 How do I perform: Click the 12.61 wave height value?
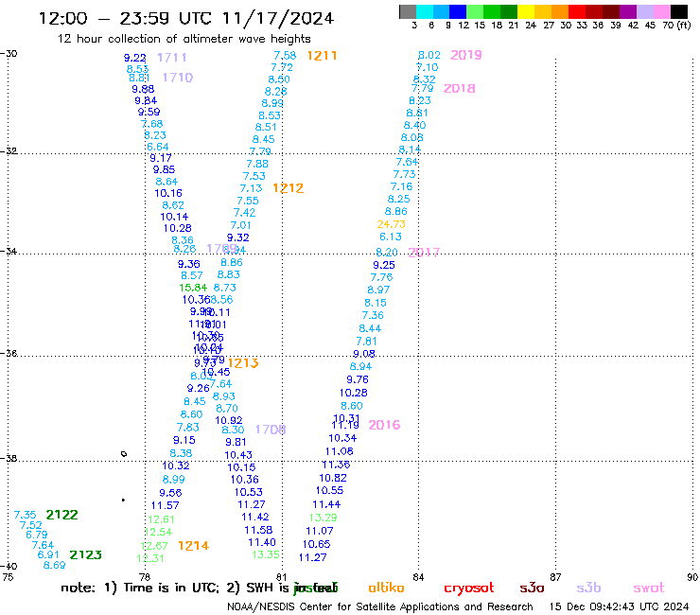(161, 519)
